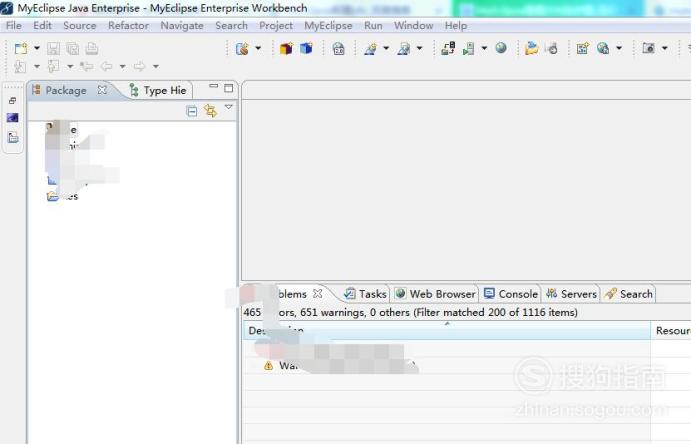Screen dimensions: 691x444
Task: Click the open folder toolbar icon
Action: tap(531, 48)
